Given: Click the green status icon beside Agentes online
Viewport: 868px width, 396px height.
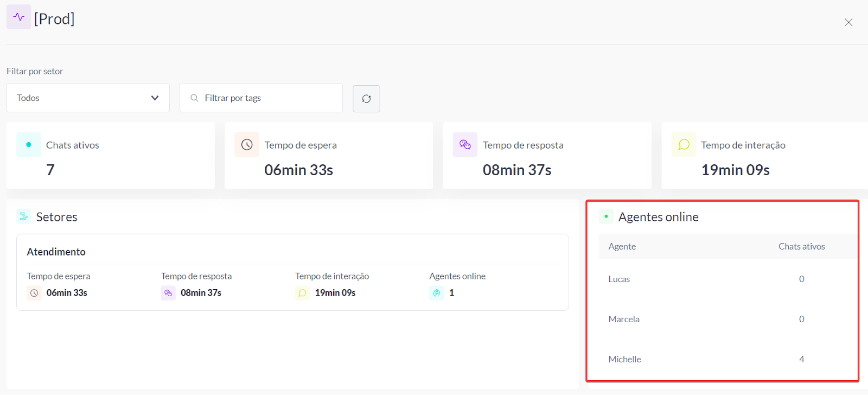Looking at the screenshot, I should 606,216.
